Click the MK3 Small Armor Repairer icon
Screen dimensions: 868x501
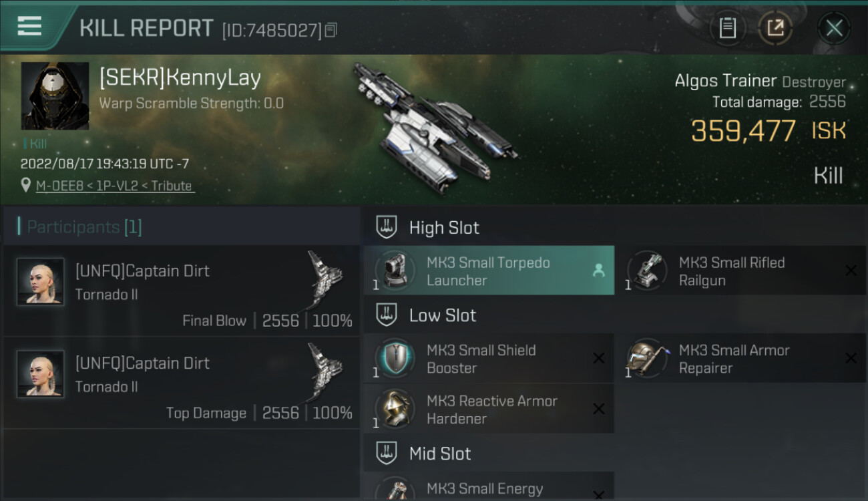647,359
